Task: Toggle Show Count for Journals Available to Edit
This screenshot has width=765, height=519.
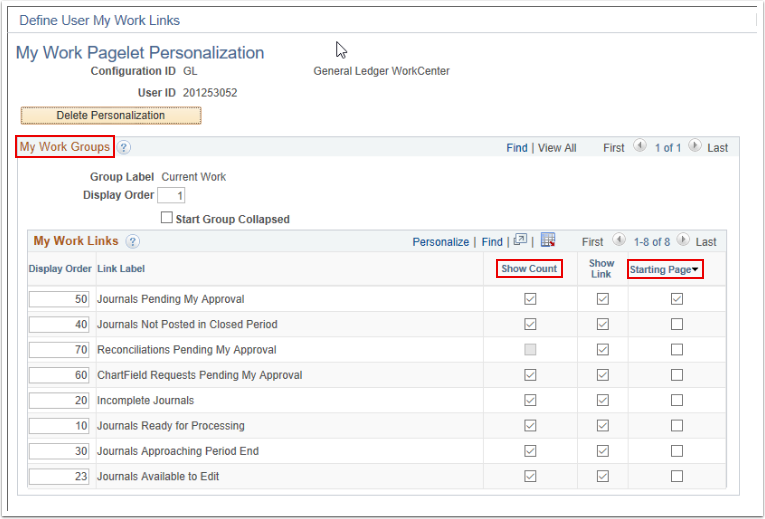Action: 530,476
